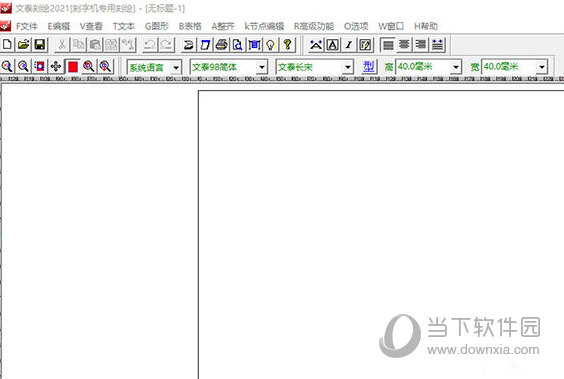Open the F文件 menu
564x379 pixels.
tap(27, 26)
